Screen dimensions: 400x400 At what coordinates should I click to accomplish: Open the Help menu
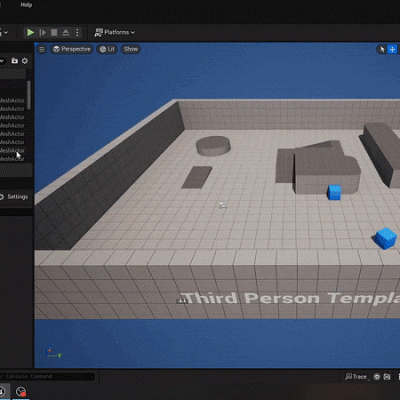26,5
